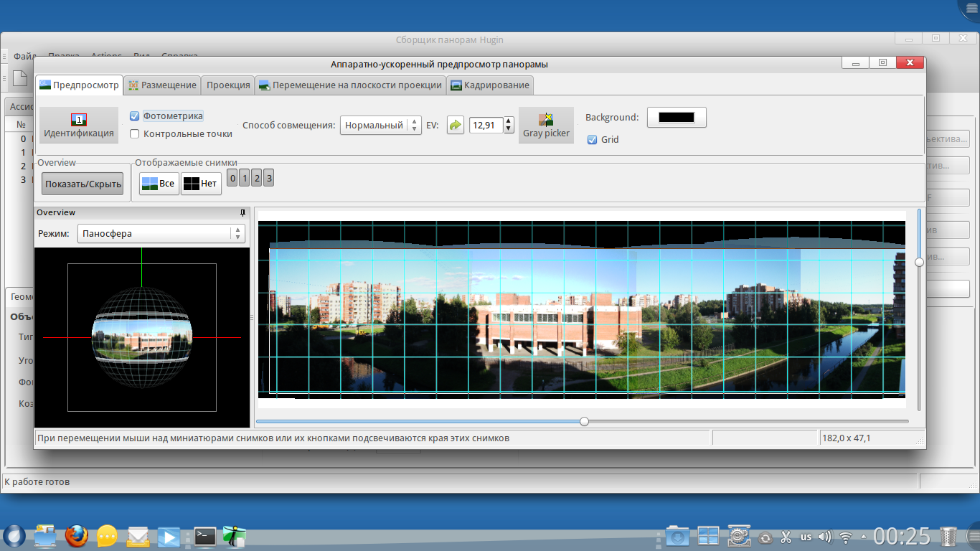Click the horizontal field-of-view slider handle
This screenshot has width=980, height=551.
(584, 421)
